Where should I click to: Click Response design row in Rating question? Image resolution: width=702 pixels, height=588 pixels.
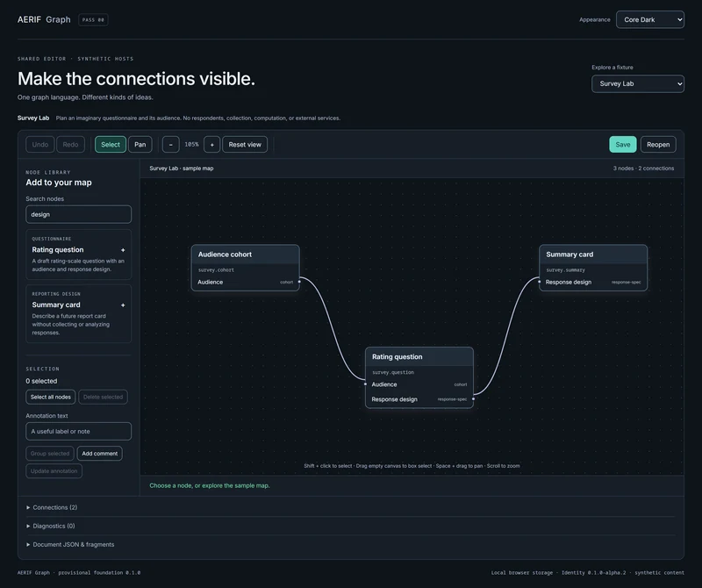(x=419, y=399)
